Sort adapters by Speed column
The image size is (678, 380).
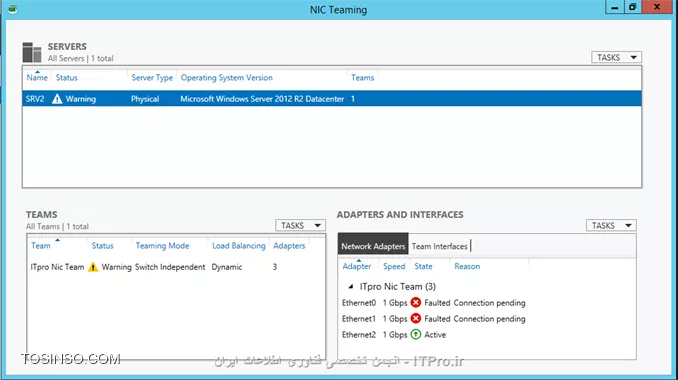[394, 266]
